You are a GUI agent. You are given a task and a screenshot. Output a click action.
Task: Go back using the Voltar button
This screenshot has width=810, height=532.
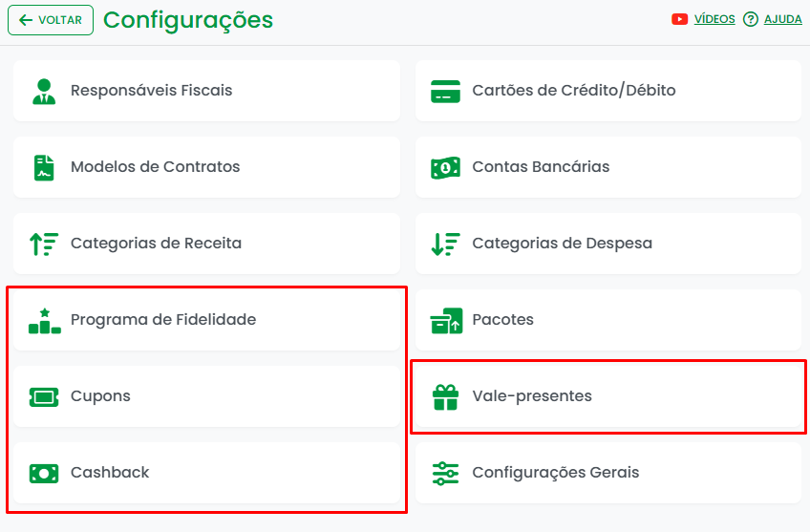click(x=51, y=20)
